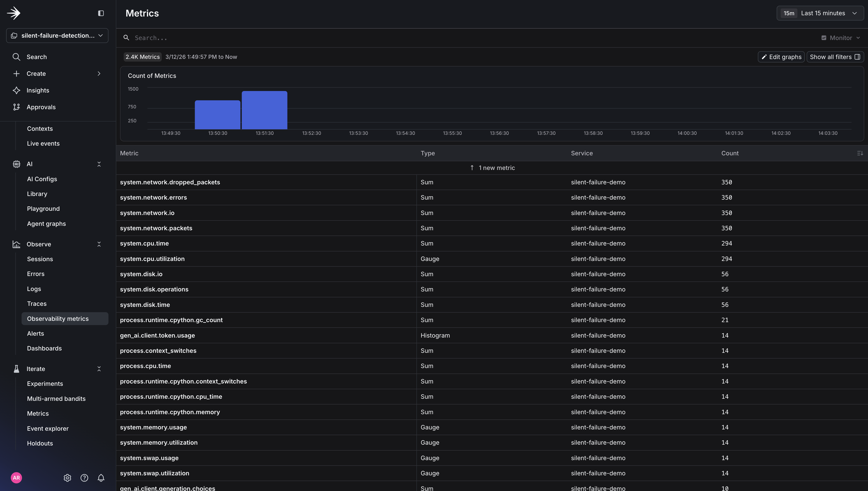Screen dimensions: 868x491
Task: Toggle the Monitor checkbox
Action: point(824,37)
